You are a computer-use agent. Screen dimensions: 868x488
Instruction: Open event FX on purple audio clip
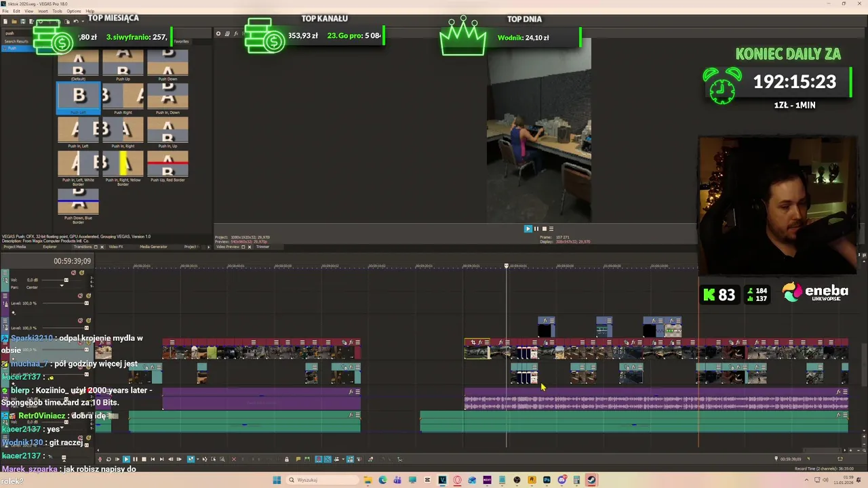[x=839, y=392]
